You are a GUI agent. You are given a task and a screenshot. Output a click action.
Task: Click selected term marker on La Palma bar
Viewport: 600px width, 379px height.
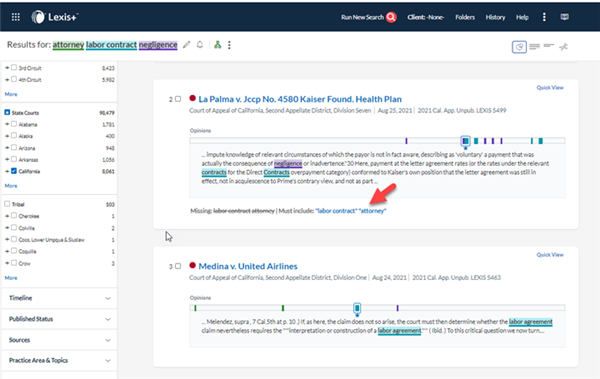465,141
